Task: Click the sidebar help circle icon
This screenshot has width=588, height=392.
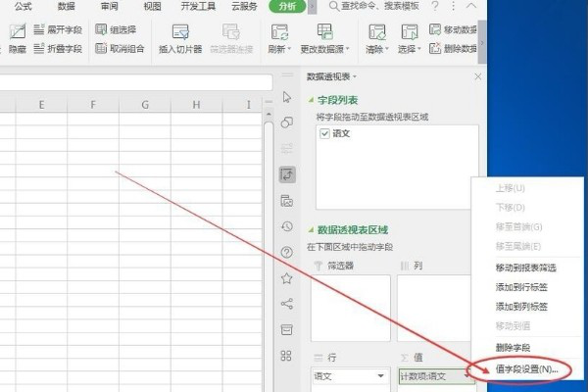Action: click(287, 252)
